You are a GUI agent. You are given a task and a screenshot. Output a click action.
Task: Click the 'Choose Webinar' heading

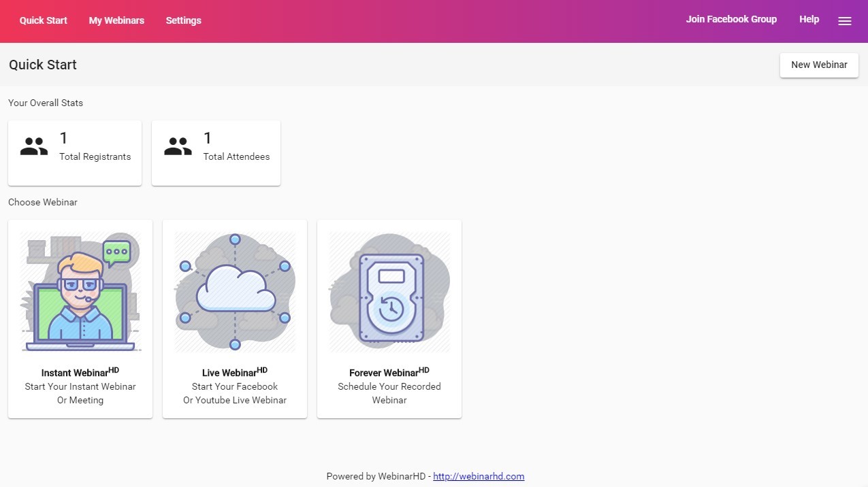(43, 202)
